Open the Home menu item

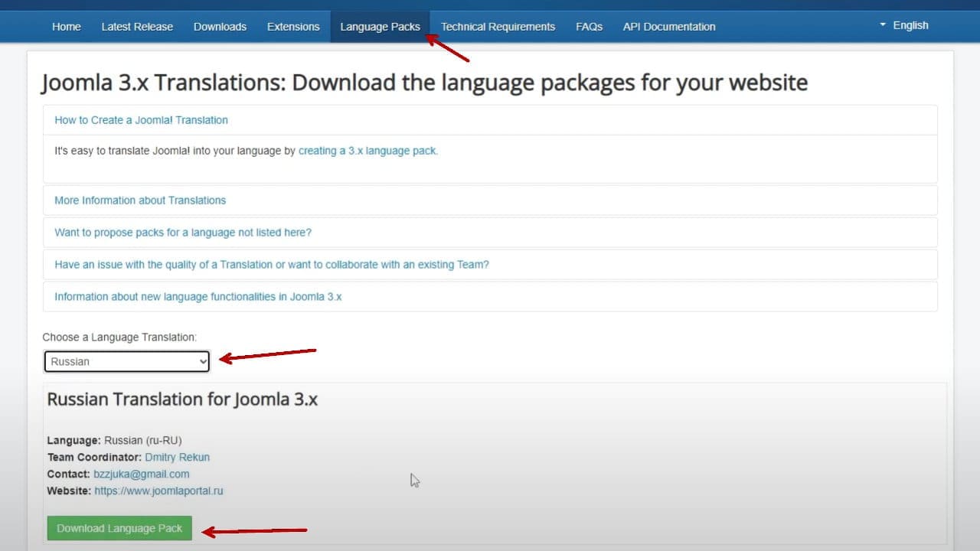click(66, 26)
